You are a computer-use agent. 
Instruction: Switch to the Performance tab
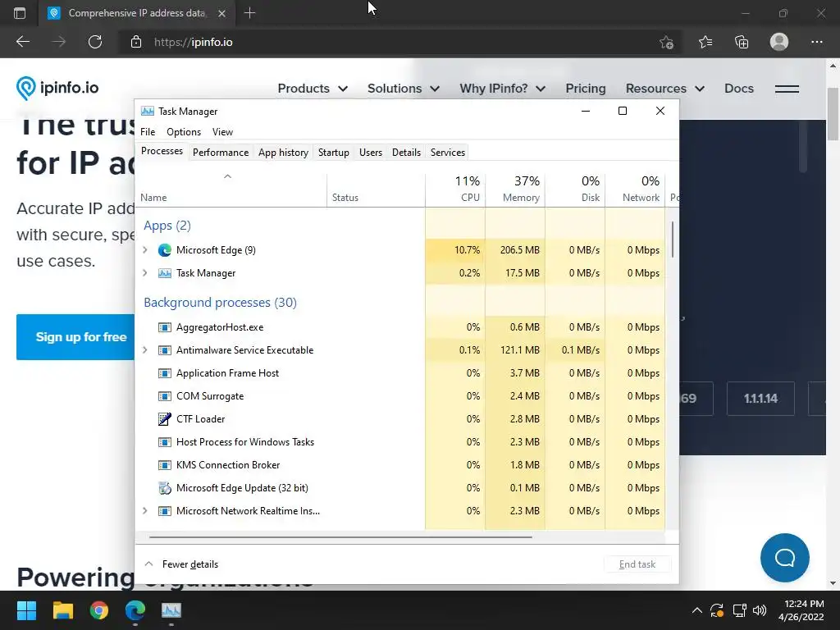[221, 153]
